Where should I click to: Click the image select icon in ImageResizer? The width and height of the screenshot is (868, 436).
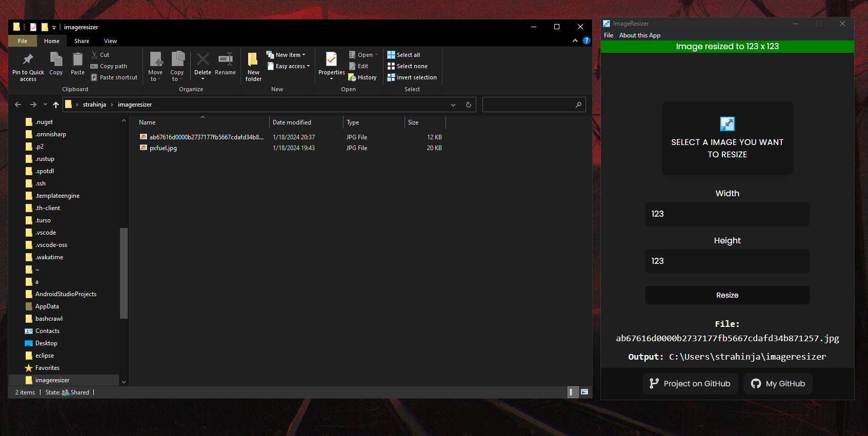(727, 124)
